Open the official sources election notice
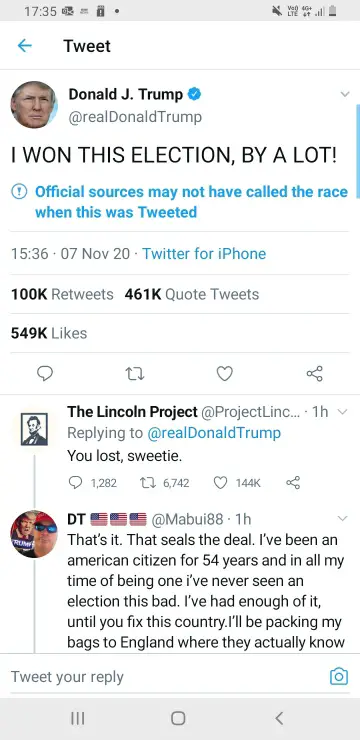Screen dimensions: 360x740 pyautogui.click(x=180, y=202)
